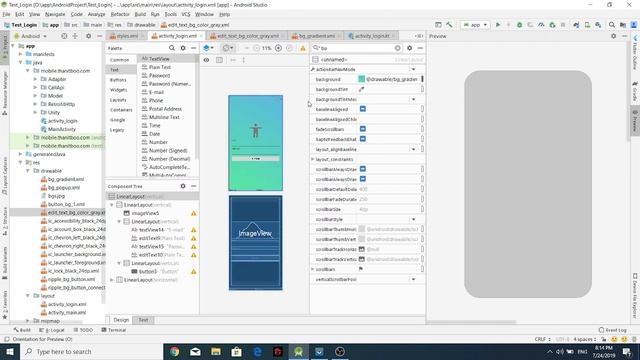Screen dimensions: 640x360
Task: Toggle fadeScrollbars checkbox
Action: [362, 129]
